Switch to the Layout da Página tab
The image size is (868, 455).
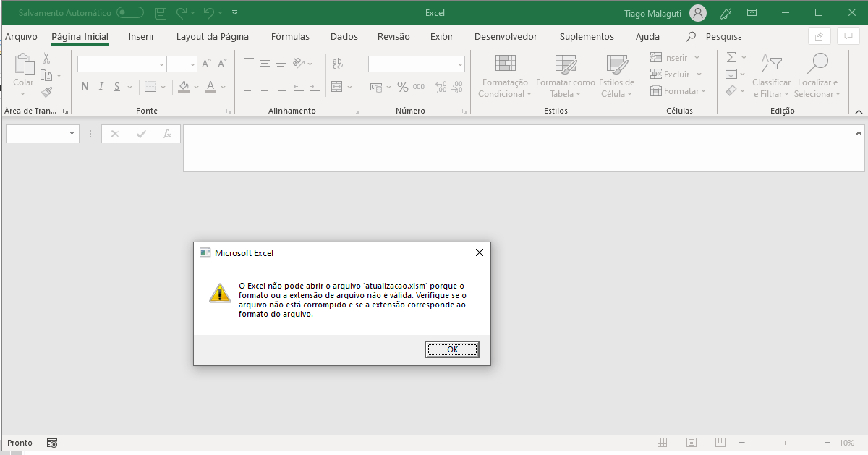(x=213, y=37)
